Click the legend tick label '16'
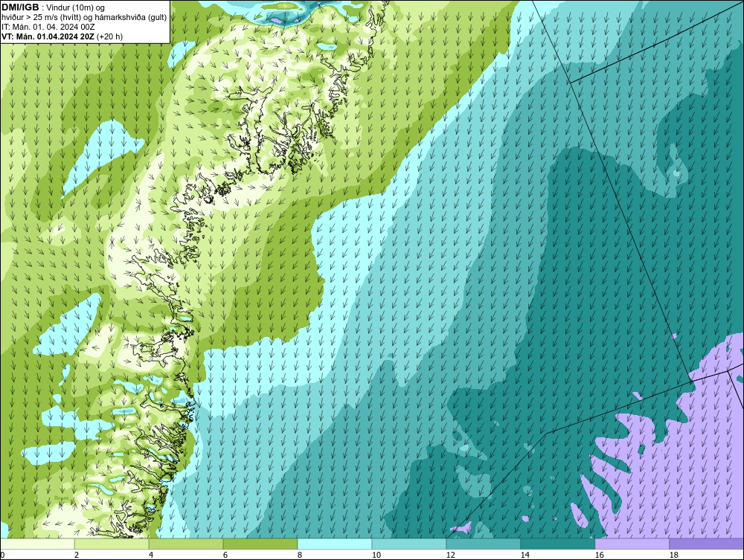This screenshot has width=744, height=560. pos(599,555)
